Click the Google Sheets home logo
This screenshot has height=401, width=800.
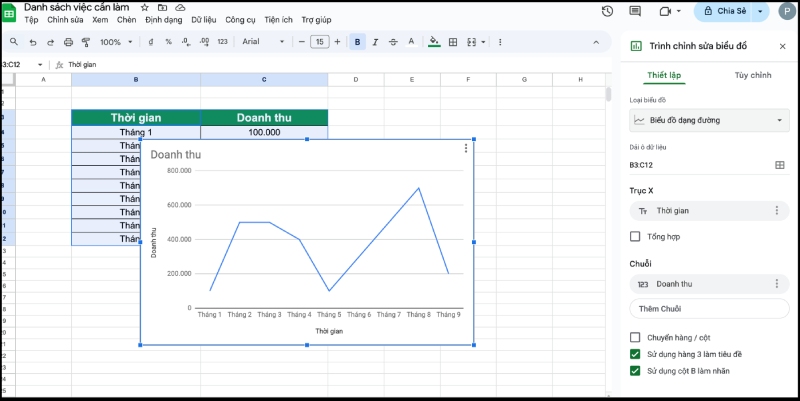pos(9,13)
